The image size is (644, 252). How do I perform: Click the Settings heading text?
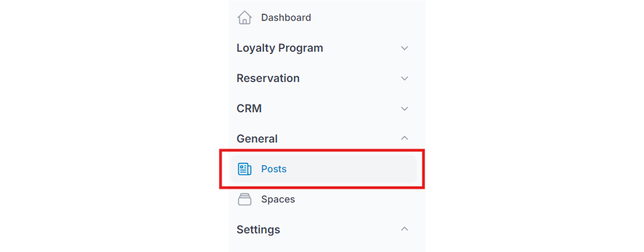pos(258,229)
